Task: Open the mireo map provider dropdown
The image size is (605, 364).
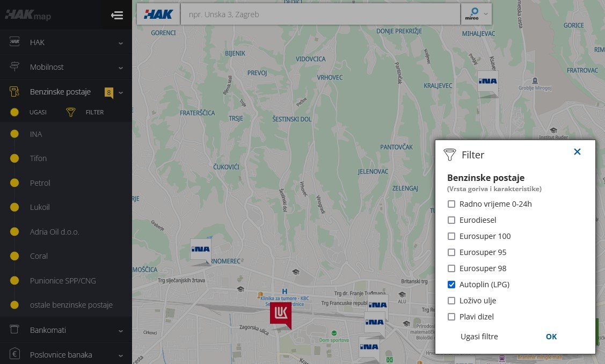Action: pyautogui.click(x=477, y=14)
